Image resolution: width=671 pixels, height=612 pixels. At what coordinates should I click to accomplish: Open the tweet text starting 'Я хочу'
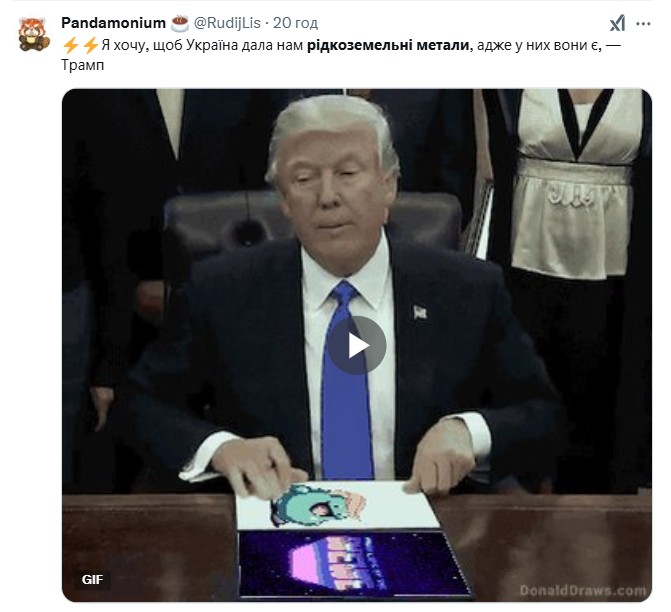(x=341, y=55)
